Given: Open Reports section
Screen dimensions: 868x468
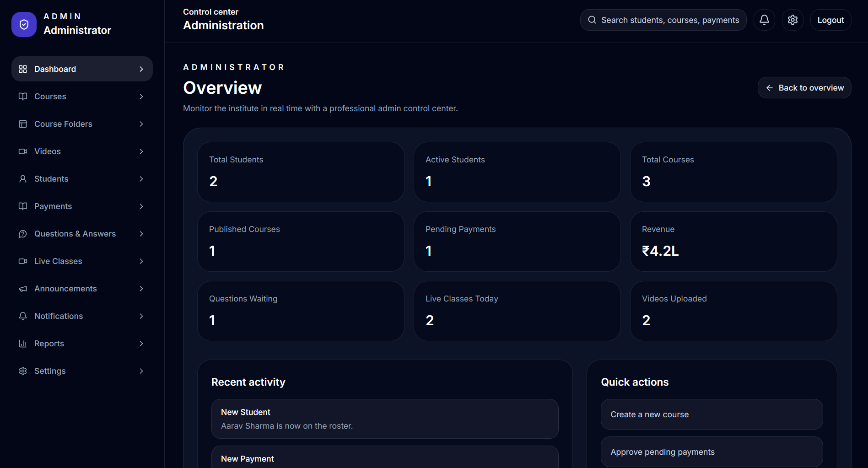Looking at the screenshot, I should 82,344.
